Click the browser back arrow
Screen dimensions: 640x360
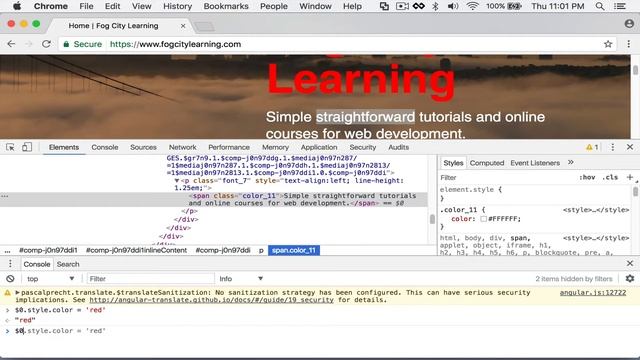point(11,44)
